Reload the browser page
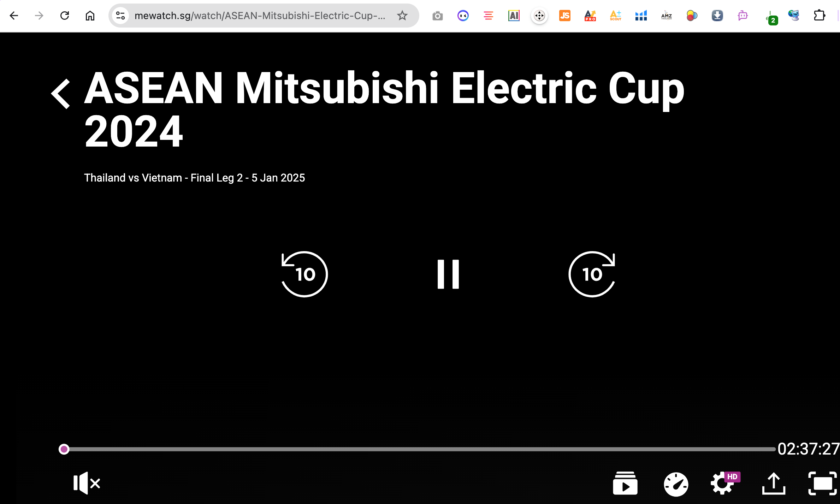 65,16
